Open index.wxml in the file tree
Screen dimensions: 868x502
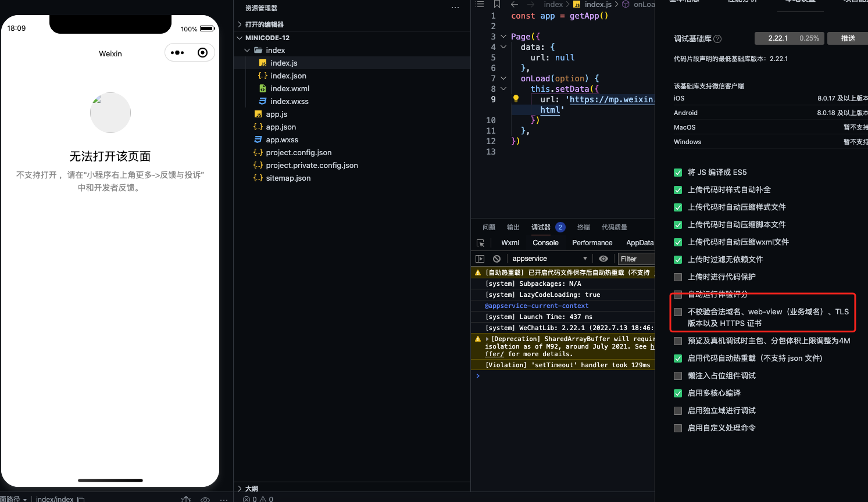(x=352, y=89)
